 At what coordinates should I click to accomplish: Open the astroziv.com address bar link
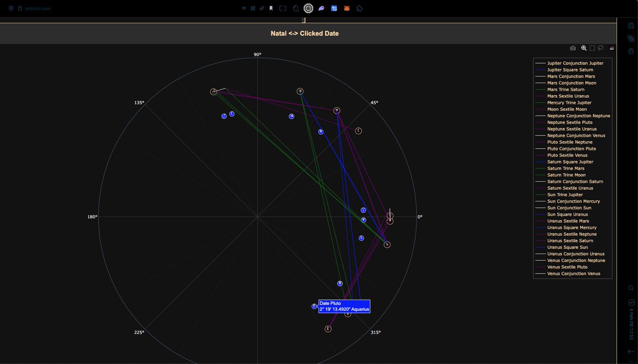(38, 8)
